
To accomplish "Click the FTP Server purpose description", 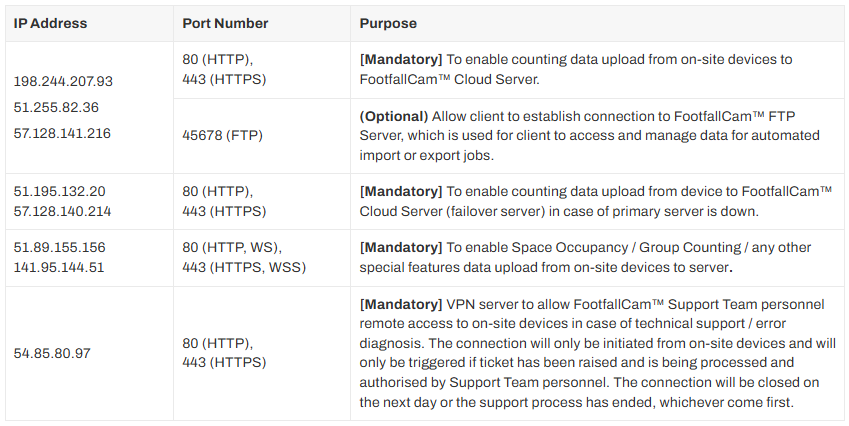I will coord(590,137).
